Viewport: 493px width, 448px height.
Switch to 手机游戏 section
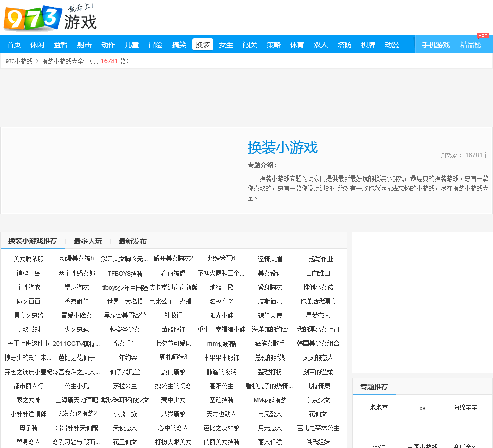click(436, 45)
